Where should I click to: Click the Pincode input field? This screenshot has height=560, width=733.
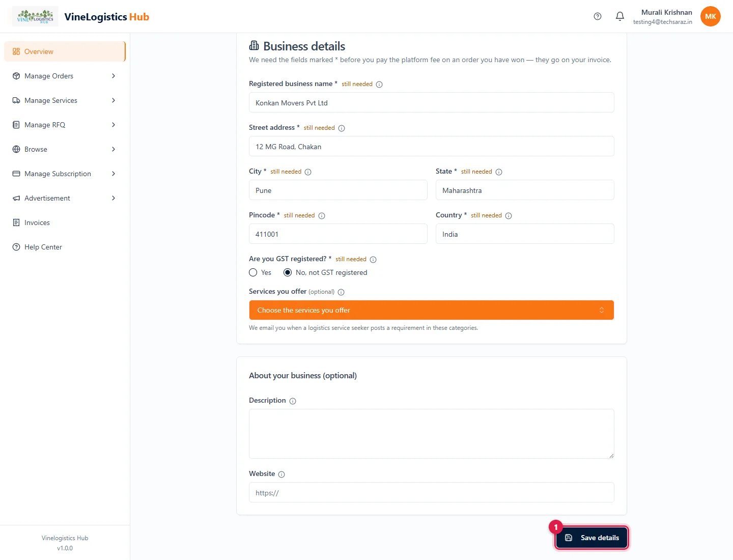338,234
